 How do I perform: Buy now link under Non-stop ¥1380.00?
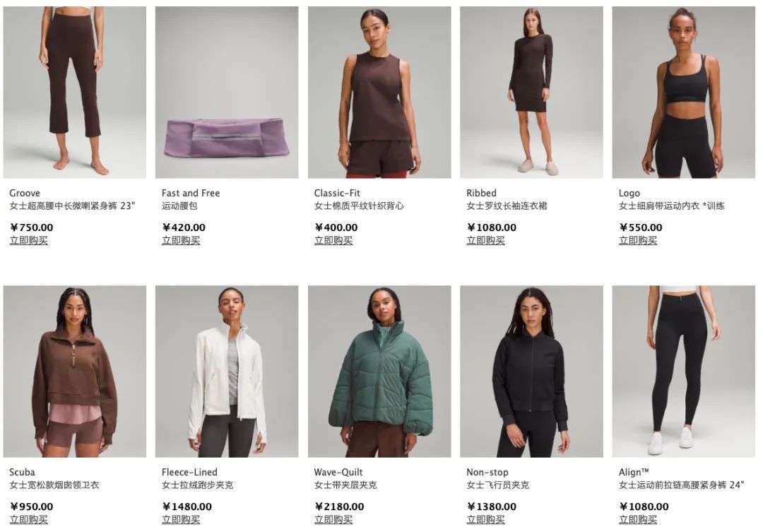point(485,520)
